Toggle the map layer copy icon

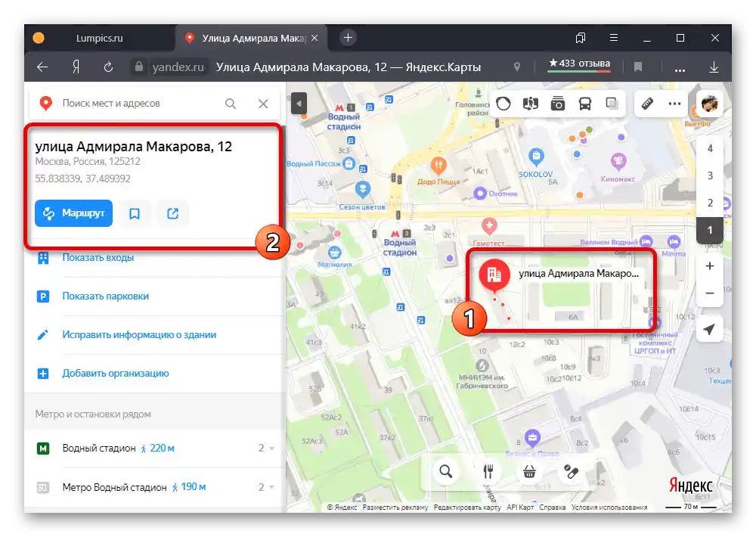(612, 104)
